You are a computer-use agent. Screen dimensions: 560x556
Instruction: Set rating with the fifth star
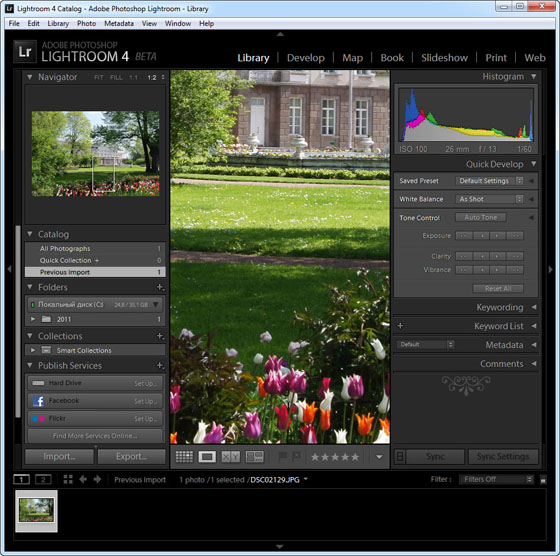point(355,457)
